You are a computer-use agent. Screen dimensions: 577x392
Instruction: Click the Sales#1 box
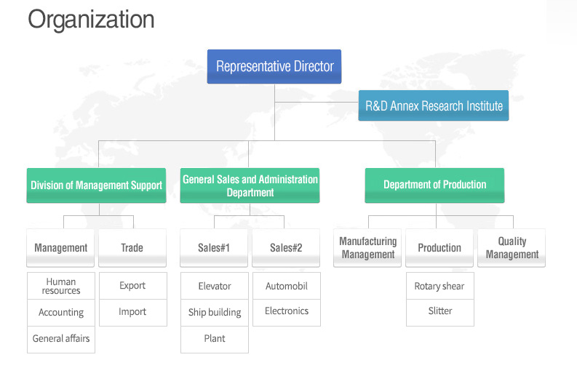point(214,248)
